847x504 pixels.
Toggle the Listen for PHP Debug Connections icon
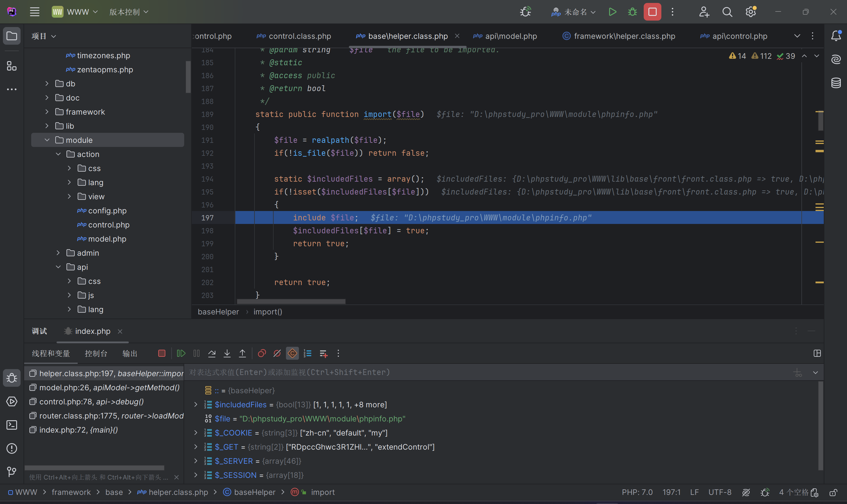pos(525,12)
